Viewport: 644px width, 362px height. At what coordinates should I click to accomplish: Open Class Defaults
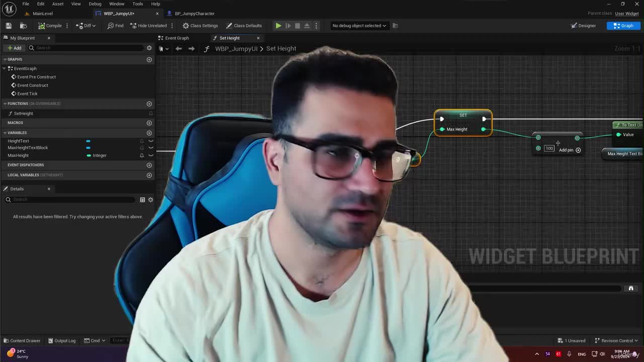(244, 26)
